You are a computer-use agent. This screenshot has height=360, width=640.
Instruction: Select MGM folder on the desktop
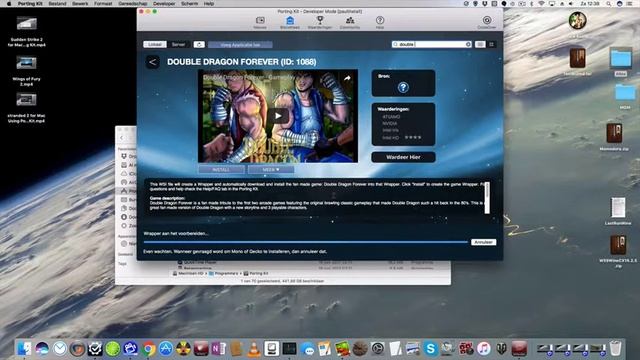pyautogui.click(x=625, y=96)
